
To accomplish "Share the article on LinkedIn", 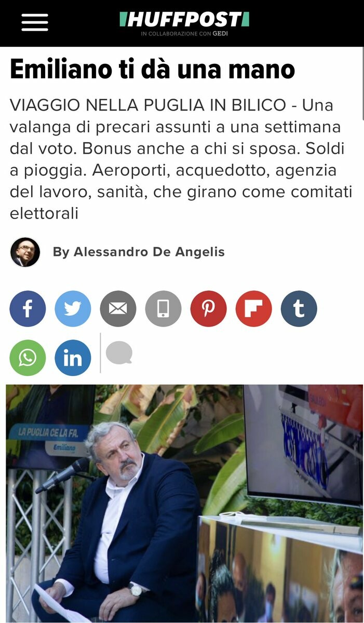I will [73, 358].
